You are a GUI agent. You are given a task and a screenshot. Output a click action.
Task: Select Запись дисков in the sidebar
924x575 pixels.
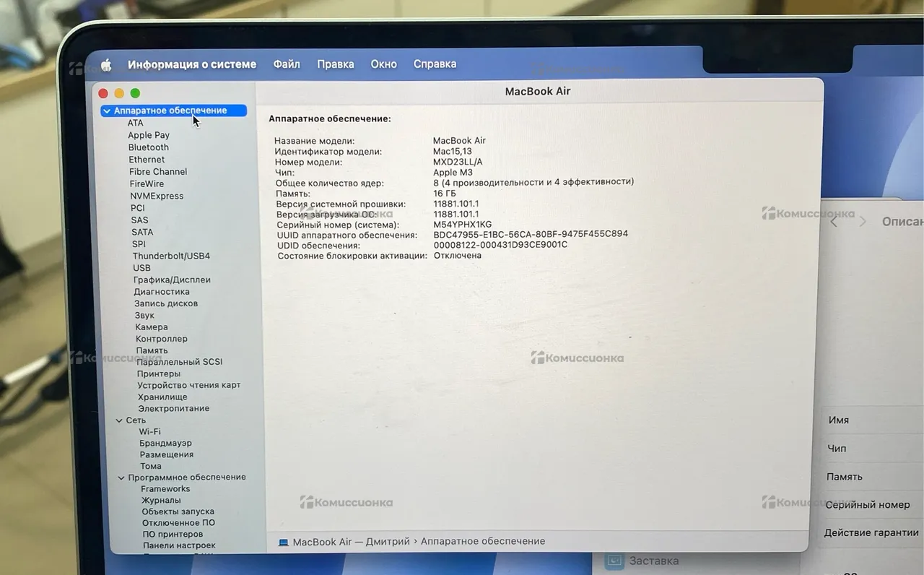click(x=166, y=303)
